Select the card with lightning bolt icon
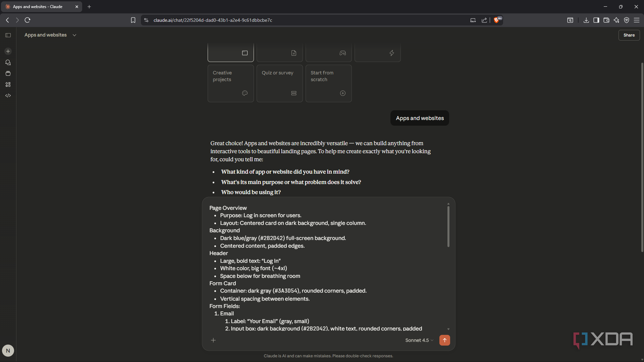 click(378, 53)
